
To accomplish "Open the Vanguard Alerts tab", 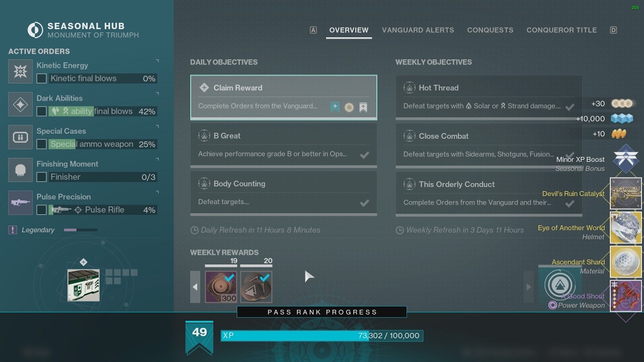I will tap(418, 30).
